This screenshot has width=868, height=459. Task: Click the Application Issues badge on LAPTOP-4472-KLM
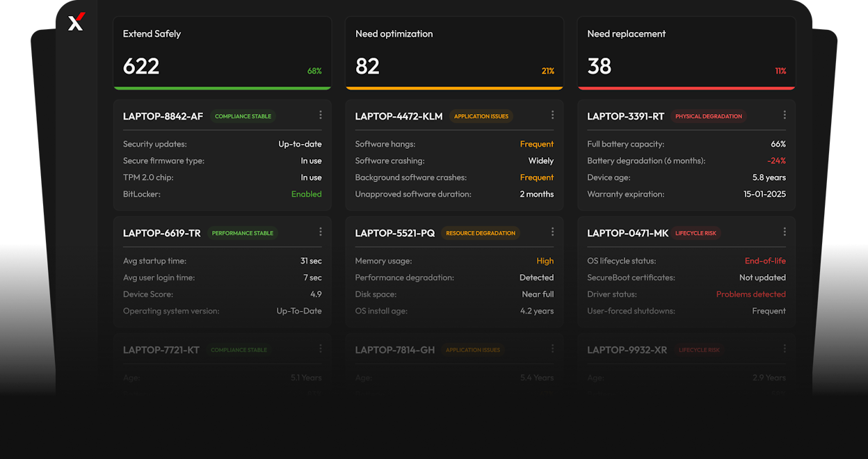481,116
